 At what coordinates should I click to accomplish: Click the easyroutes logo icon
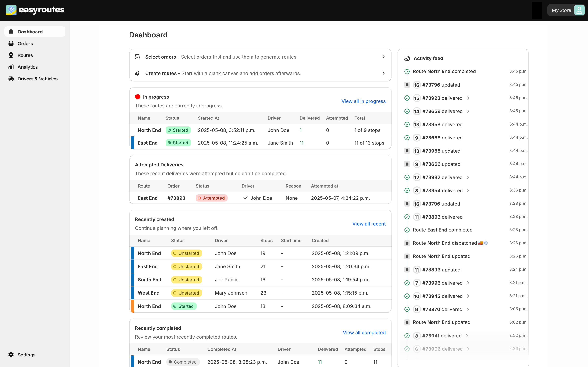[11, 10]
